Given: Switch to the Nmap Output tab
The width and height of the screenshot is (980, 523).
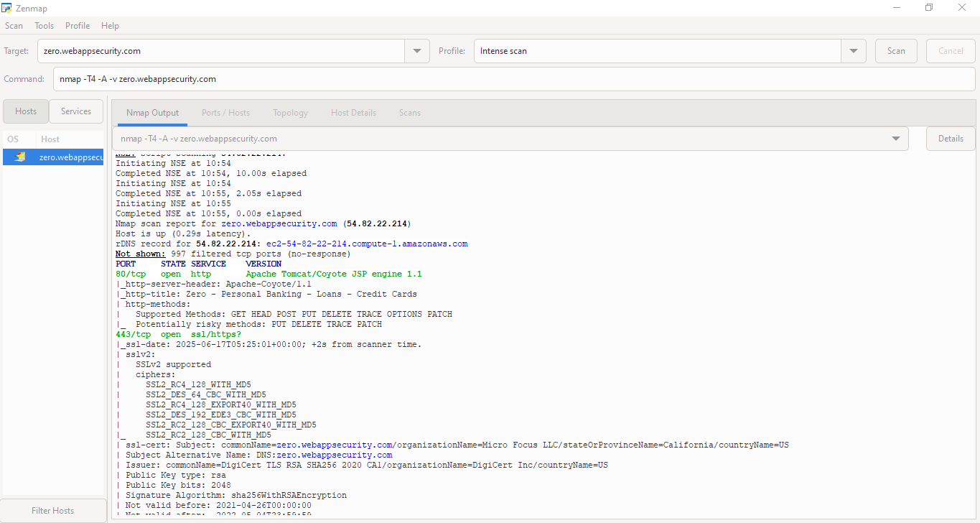Looking at the screenshot, I should 152,113.
